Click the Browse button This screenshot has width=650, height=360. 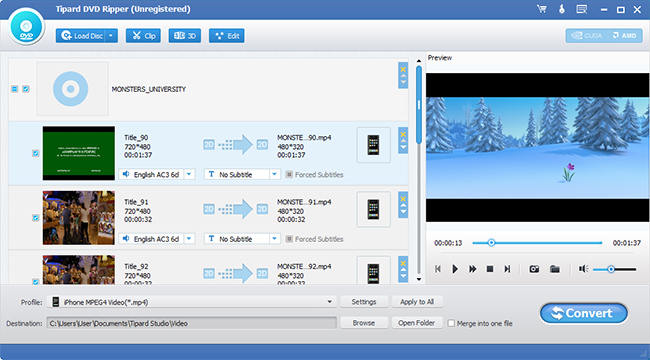(364, 323)
